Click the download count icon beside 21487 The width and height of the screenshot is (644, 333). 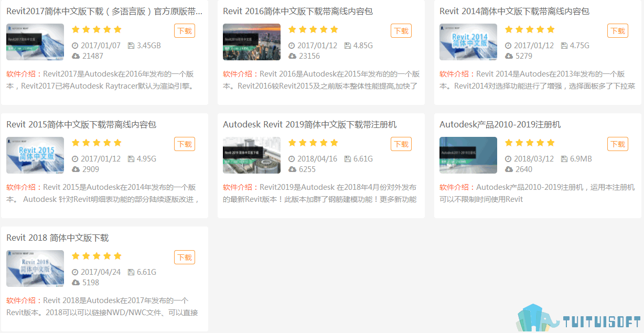(76, 56)
